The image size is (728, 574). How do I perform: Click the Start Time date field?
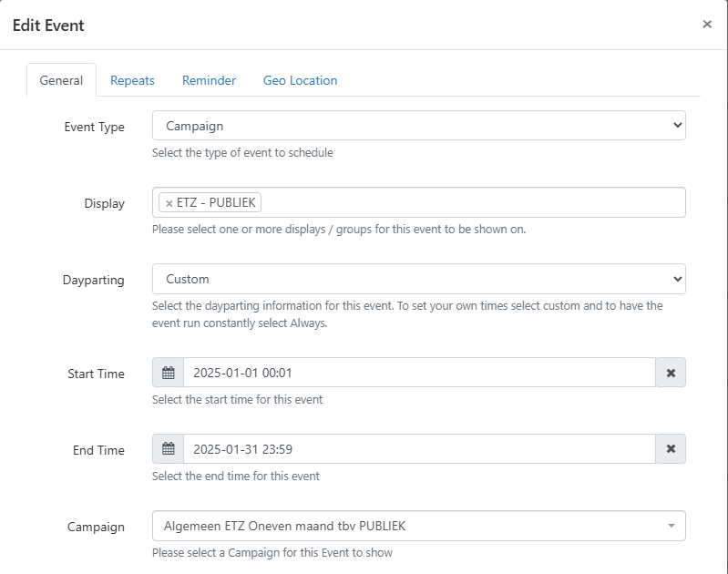419,373
